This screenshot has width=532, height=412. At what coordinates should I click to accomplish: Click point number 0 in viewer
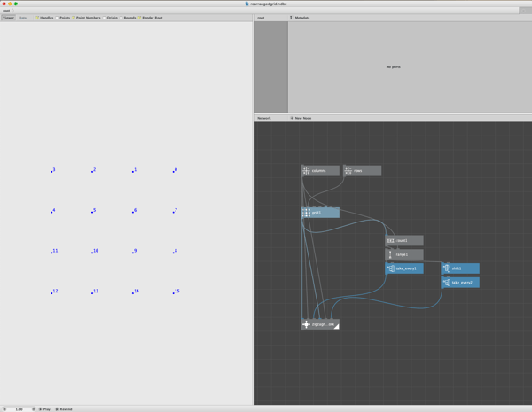point(175,170)
